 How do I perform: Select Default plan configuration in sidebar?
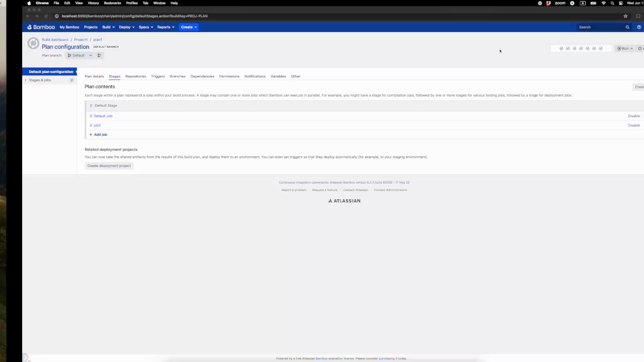pyautogui.click(x=49, y=72)
